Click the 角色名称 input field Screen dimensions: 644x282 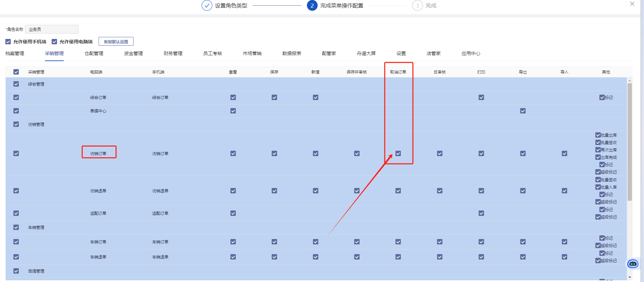(52, 29)
